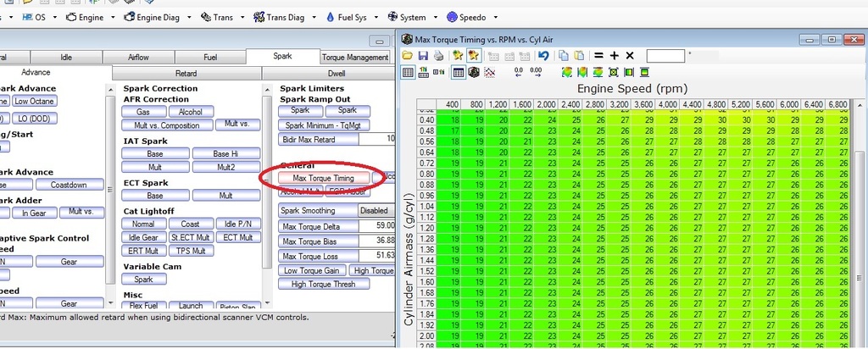Switch to 2D line graph view icon
The width and height of the screenshot is (868, 349).
pos(489,72)
